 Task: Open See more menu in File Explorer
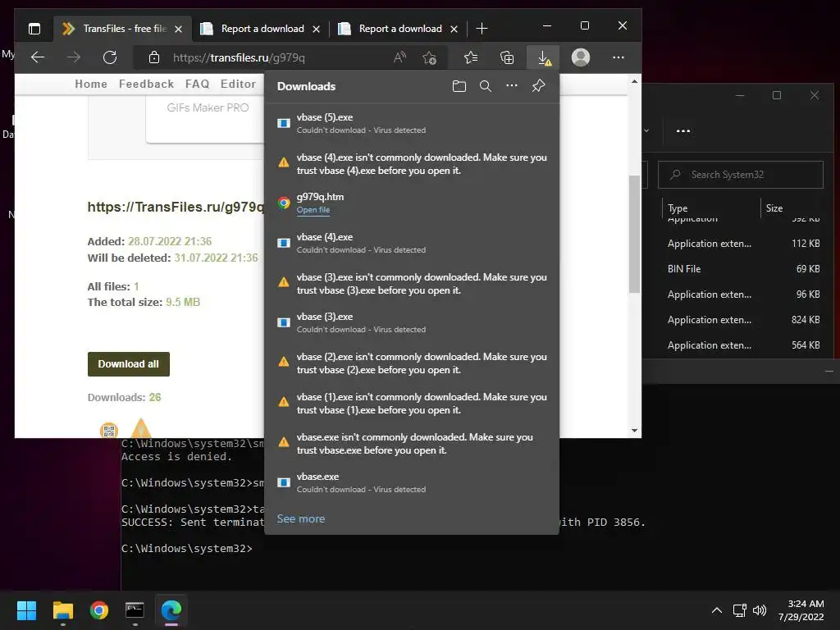[x=683, y=130]
